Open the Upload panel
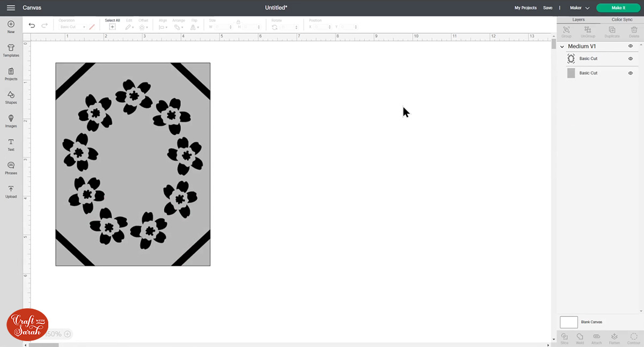 point(11,192)
